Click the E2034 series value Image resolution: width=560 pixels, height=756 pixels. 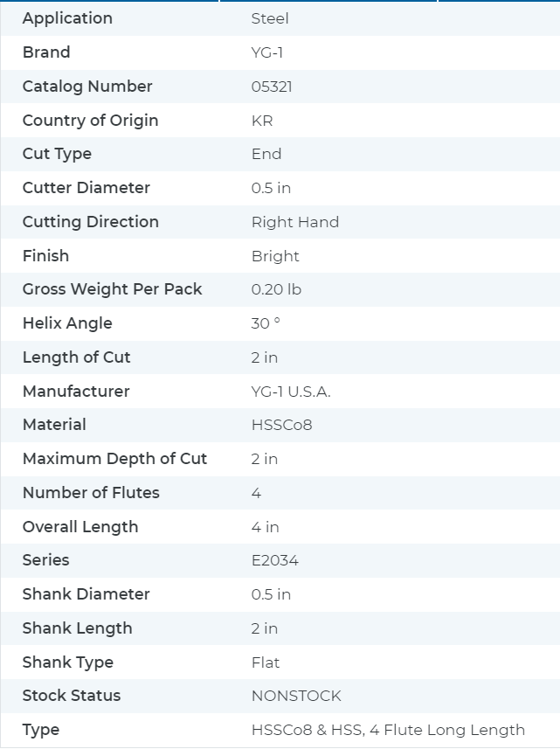[275, 560]
